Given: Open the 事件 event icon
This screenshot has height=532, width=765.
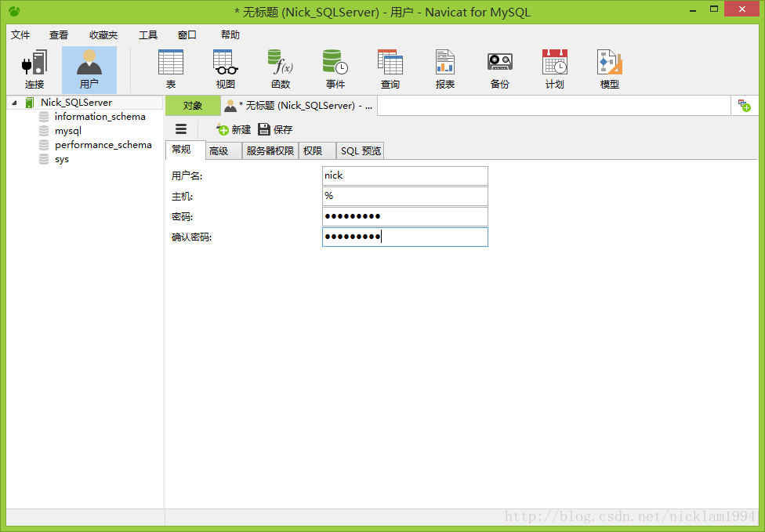Looking at the screenshot, I should tap(335, 69).
